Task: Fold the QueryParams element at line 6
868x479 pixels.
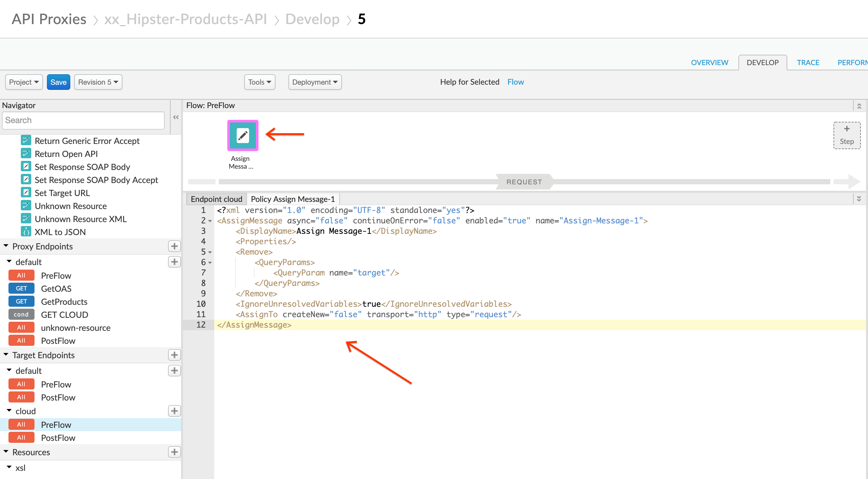Action: [210, 262]
